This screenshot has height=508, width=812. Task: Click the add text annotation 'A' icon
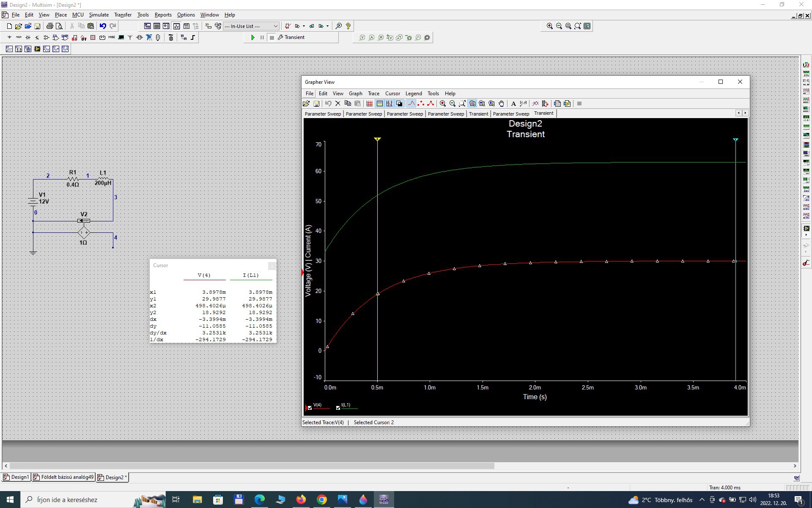click(513, 104)
